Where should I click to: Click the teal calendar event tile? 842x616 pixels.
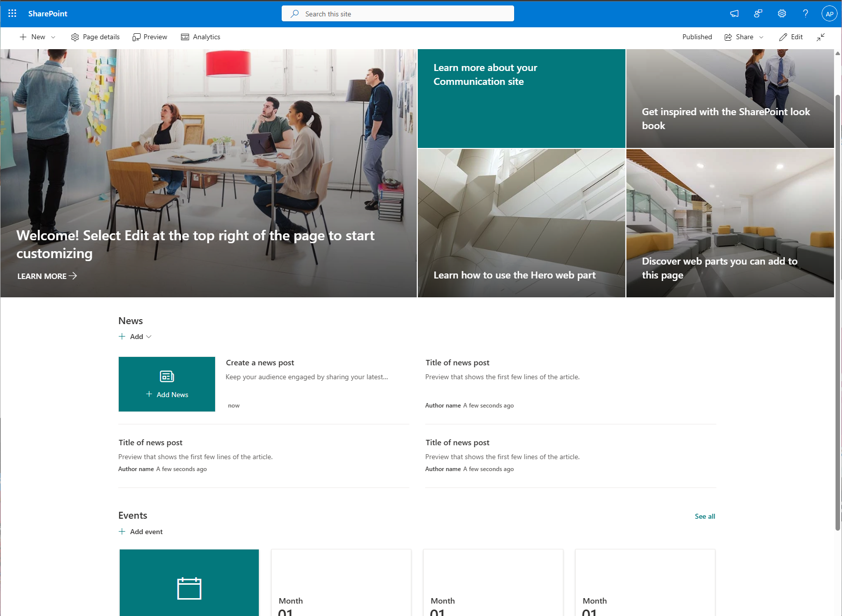click(189, 583)
